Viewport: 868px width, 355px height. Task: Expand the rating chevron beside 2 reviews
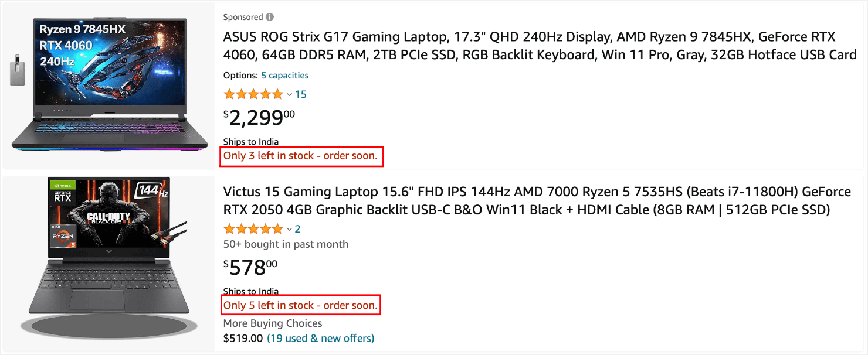pos(289,229)
